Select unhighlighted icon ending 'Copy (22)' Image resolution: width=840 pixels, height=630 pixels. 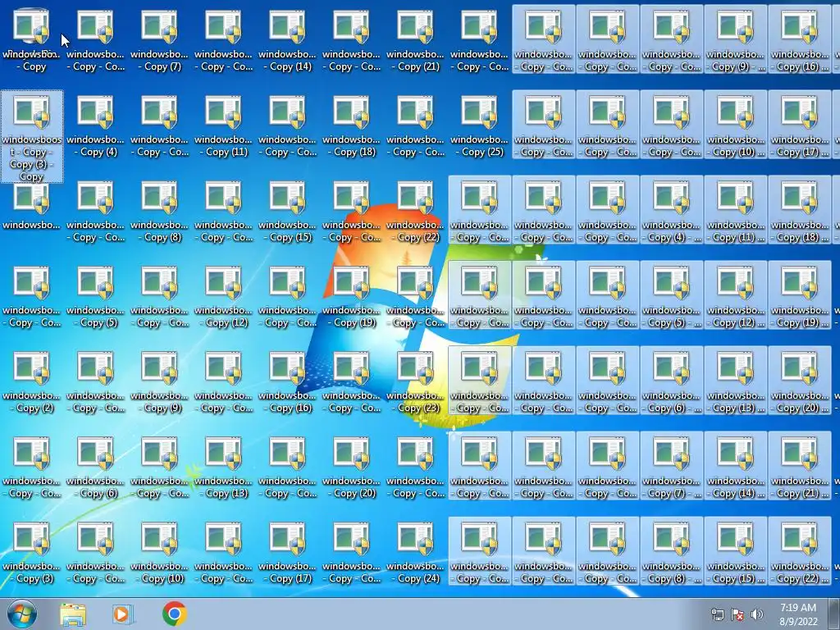coord(415,211)
